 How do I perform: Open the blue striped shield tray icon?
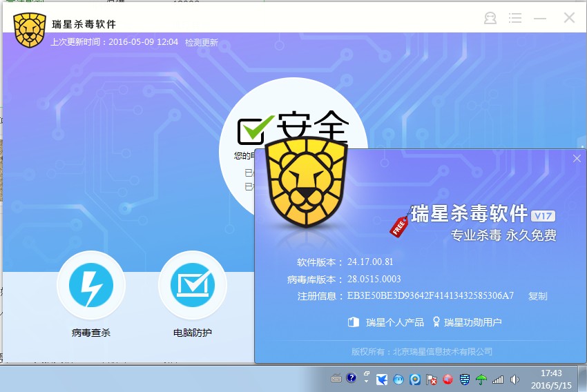point(465,380)
